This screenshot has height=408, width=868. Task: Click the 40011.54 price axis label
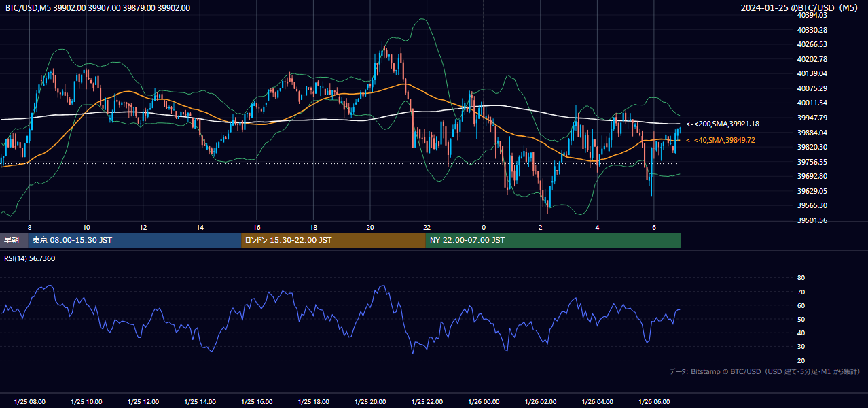[x=812, y=103]
